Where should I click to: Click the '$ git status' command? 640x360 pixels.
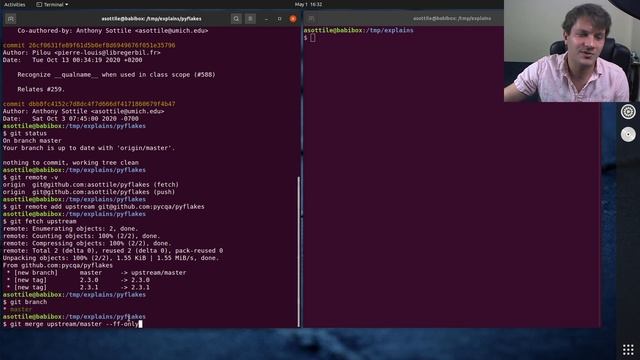[25, 133]
